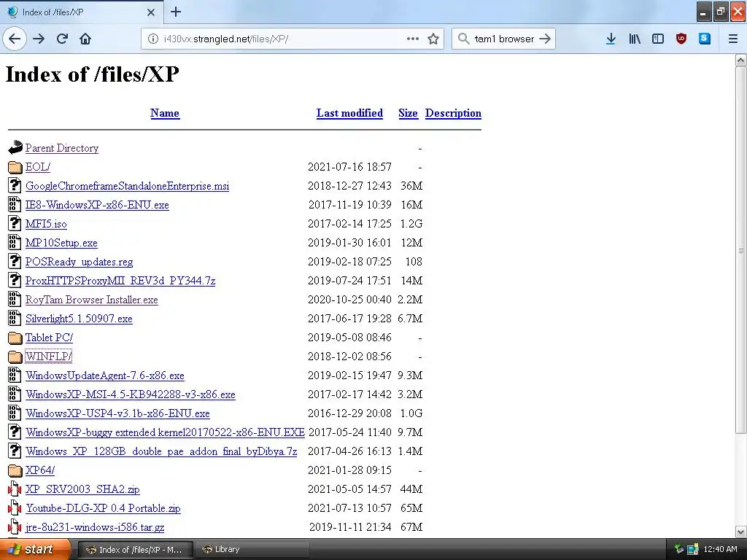Download RoyTam Browser Installer.exe
Image resolution: width=747 pixels, height=560 pixels.
pyautogui.click(x=91, y=300)
